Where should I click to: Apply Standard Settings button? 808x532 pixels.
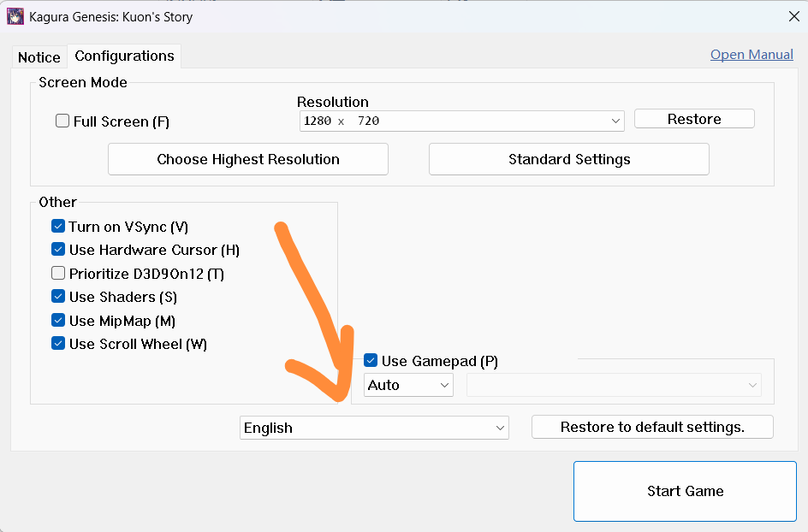pos(569,159)
